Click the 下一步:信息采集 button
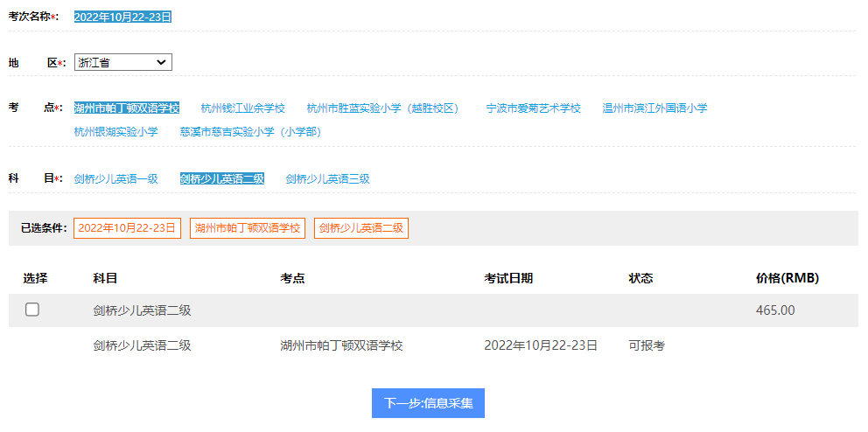 [x=428, y=403]
